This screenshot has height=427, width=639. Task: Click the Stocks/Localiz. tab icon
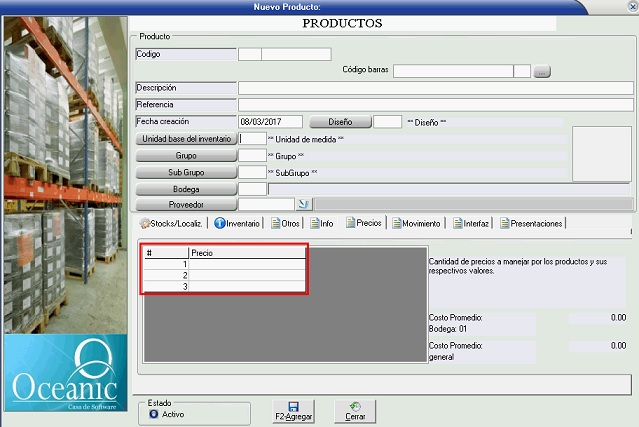click(145, 223)
